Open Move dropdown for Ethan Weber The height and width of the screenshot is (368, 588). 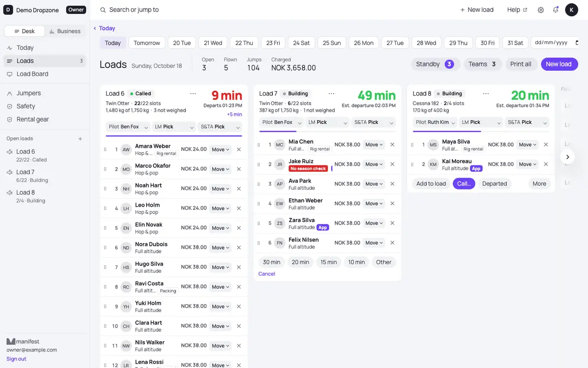point(374,204)
